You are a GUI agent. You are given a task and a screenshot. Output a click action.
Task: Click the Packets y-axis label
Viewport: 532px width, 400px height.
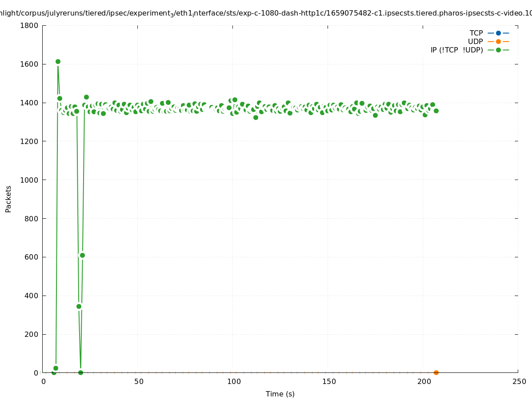(x=8, y=199)
